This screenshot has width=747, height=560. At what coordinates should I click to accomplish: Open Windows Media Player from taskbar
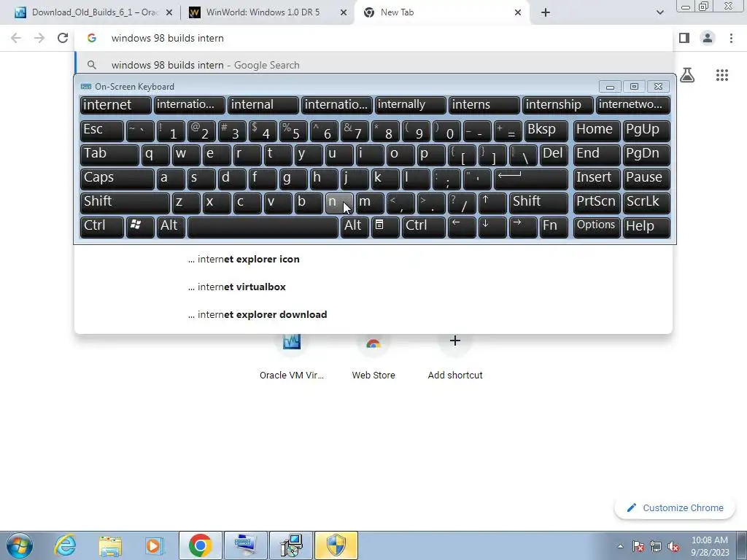coord(154,545)
